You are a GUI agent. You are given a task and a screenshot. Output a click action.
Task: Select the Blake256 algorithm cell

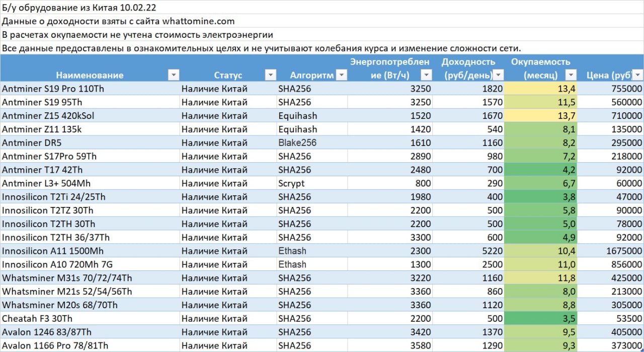coord(312,143)
